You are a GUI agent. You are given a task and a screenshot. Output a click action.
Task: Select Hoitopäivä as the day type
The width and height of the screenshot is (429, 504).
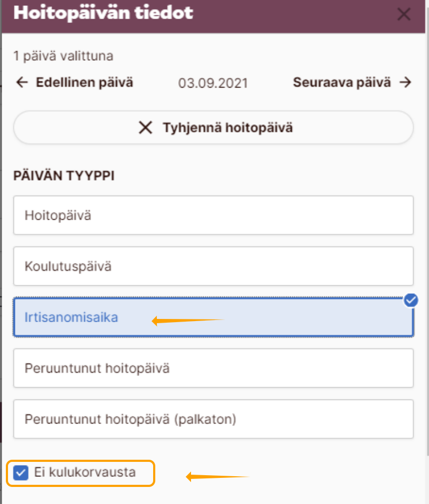[x=213, y=215]
